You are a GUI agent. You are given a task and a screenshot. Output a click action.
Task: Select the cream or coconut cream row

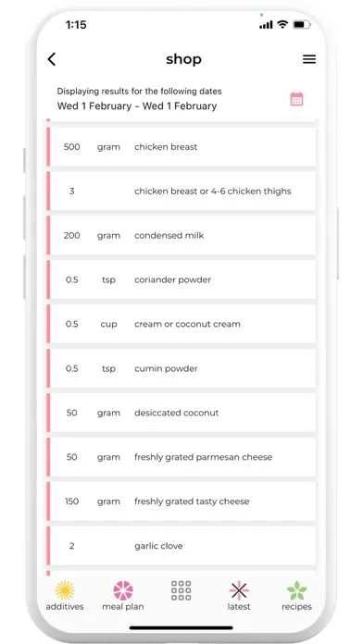click(x=181, y=324)
